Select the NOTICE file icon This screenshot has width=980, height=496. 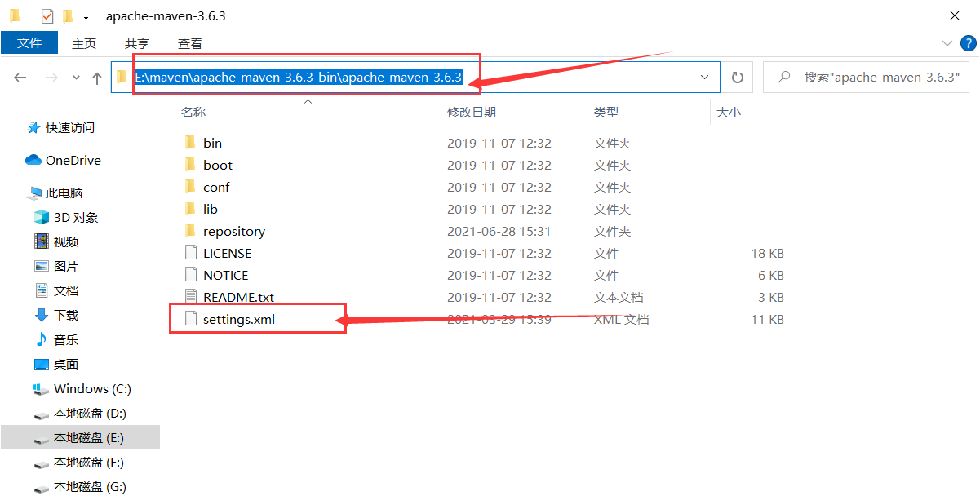click(x=191, y=275)
